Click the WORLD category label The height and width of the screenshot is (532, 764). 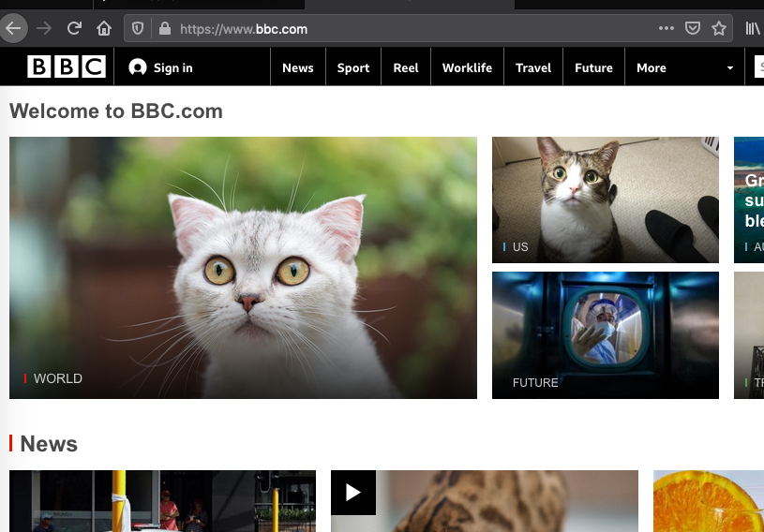(57, 378)
